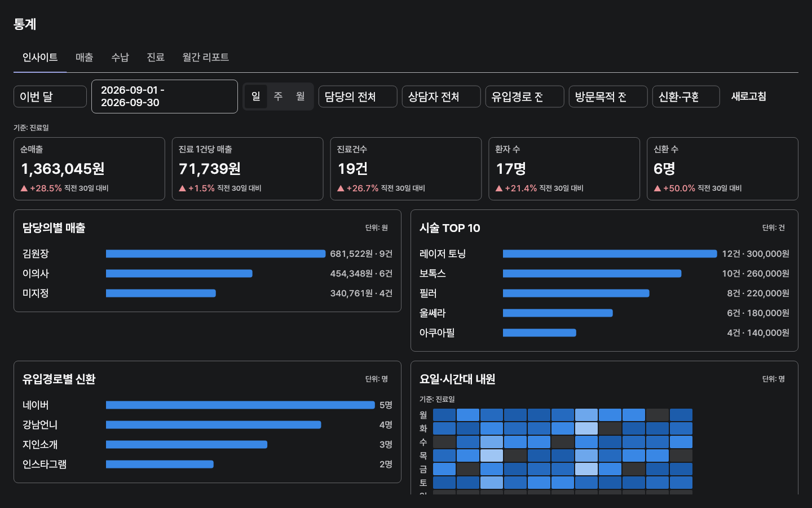
Task: Click the 아쿠아필 procedure bar
Action: pyautogui.click(x=540, y=333)
